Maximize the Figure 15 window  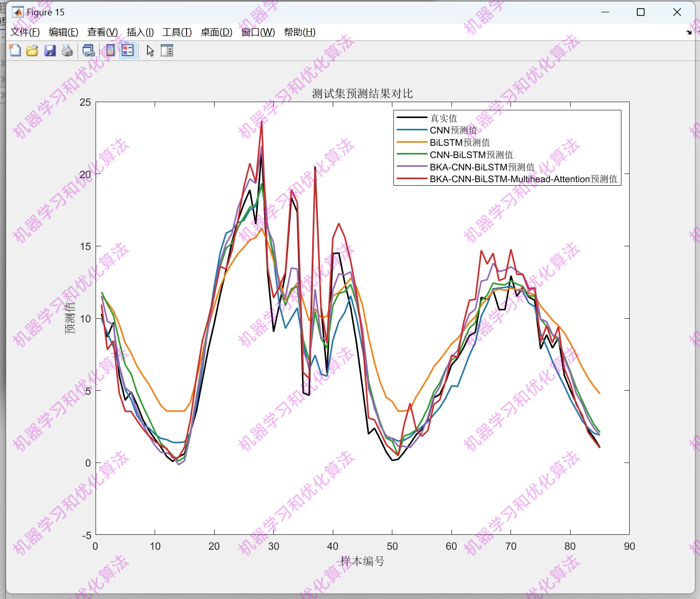(640, 12)
